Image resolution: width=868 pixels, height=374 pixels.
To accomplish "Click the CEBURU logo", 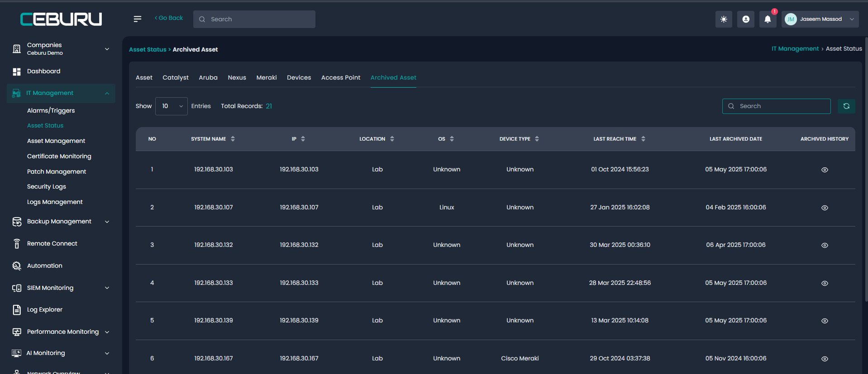I will [61, 19].
